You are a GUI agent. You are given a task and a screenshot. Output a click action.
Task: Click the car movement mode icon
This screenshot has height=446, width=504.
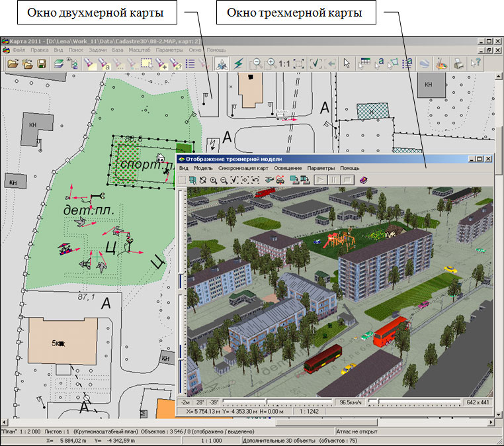pyautogui.click(x=280, y=180)
